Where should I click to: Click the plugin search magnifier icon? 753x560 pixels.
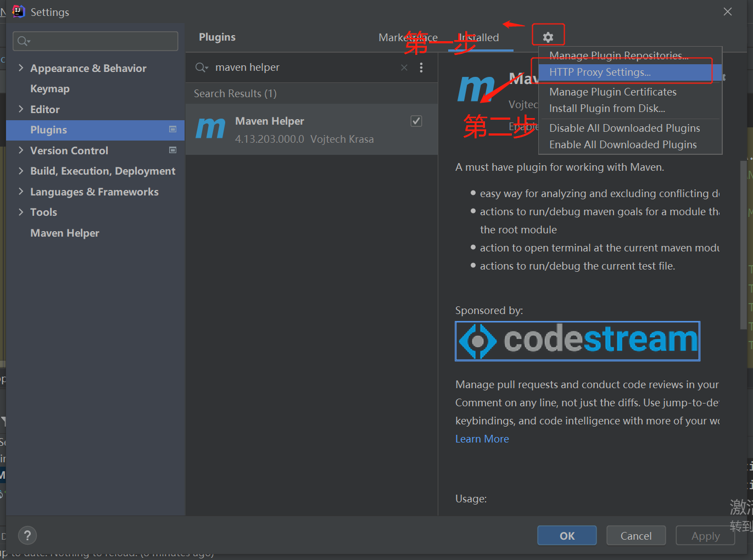(202, 68)
